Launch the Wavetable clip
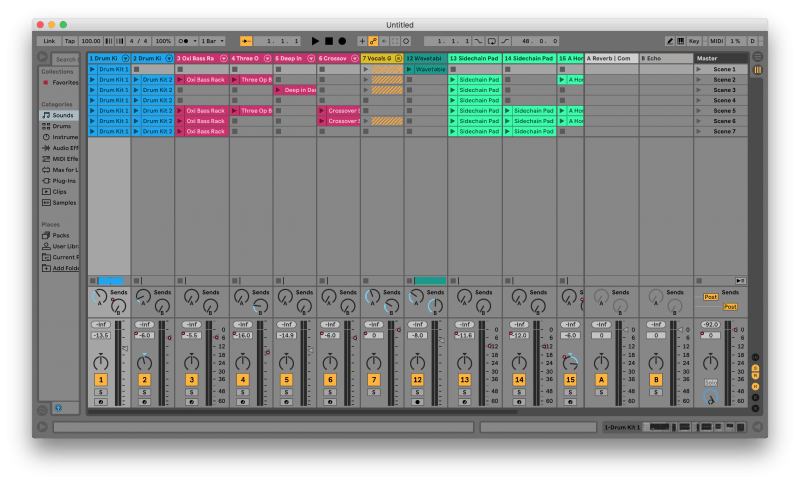This screenshot has height=484, width=800. (x=409, y=69)
